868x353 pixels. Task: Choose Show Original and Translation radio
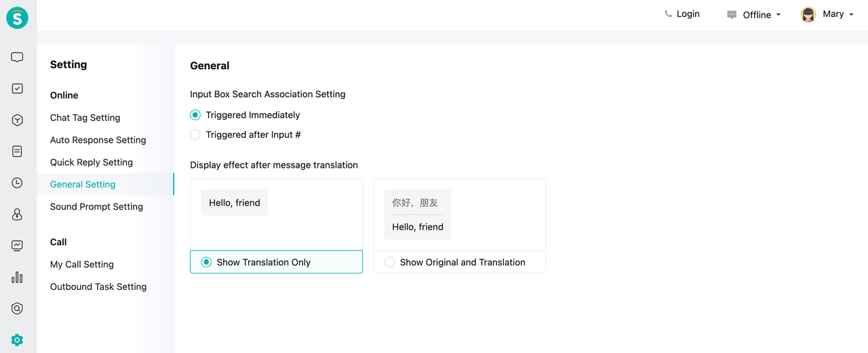(x=389, y=262)
